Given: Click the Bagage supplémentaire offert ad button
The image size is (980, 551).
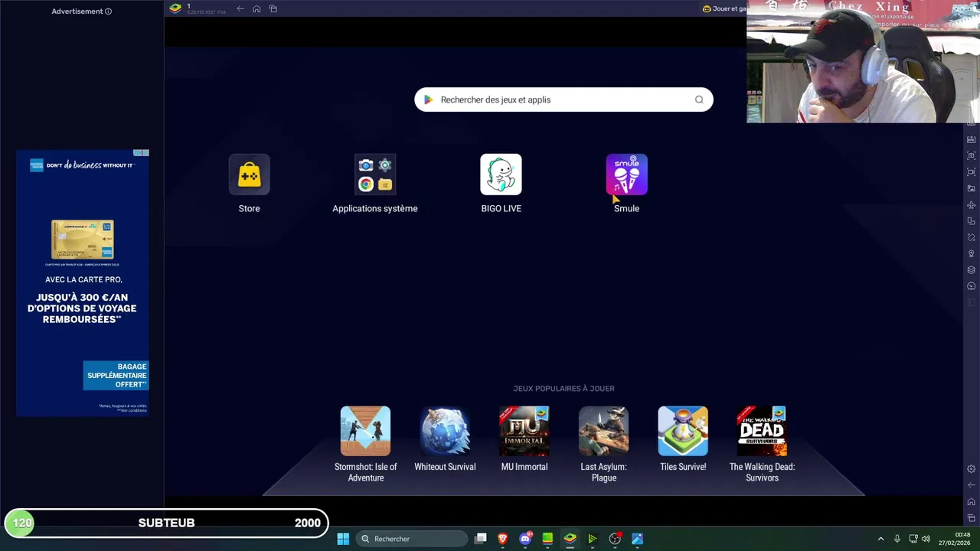Looking at the screenshot, I should click(x=116, y=375).
